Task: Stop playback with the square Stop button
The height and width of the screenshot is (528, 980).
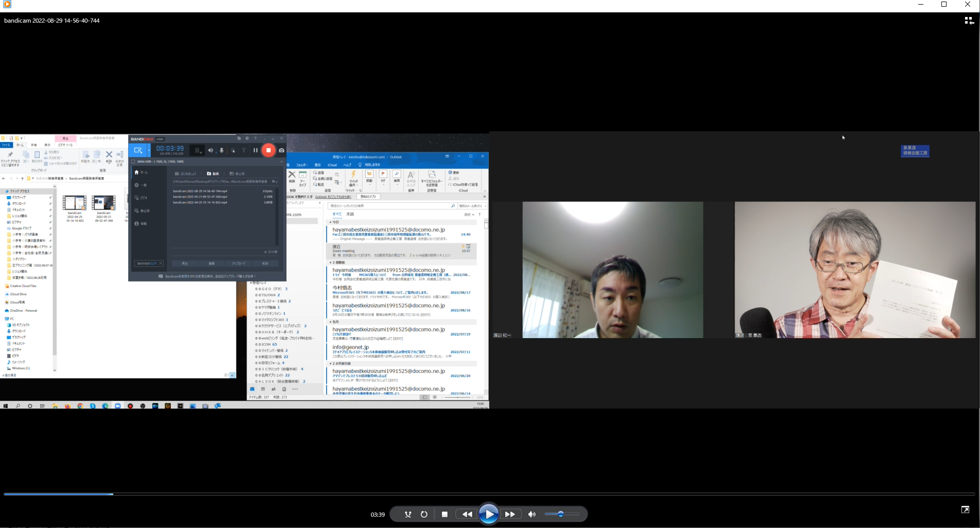Action: coord(445,514)
